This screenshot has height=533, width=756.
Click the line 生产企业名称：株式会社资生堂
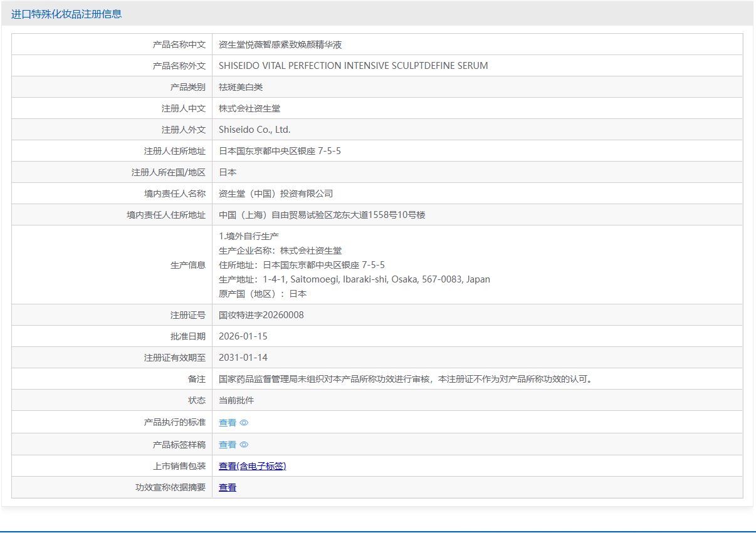point(280,251)
